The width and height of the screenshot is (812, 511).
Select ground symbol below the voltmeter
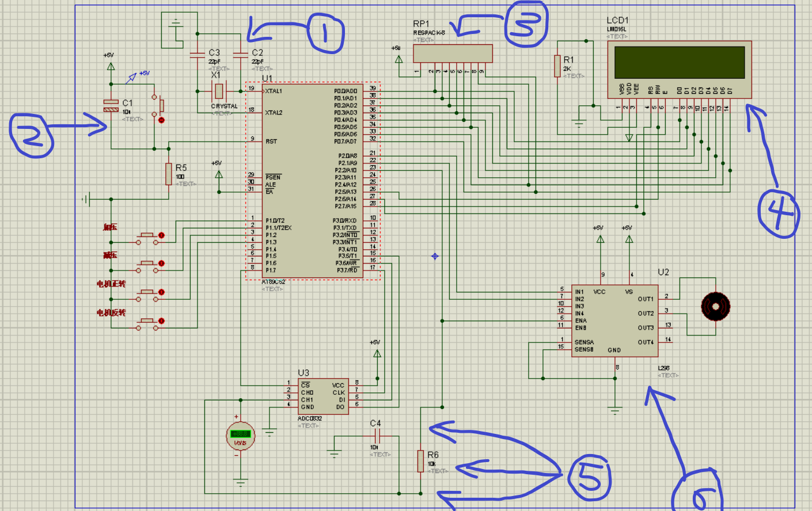coord(241,483)
